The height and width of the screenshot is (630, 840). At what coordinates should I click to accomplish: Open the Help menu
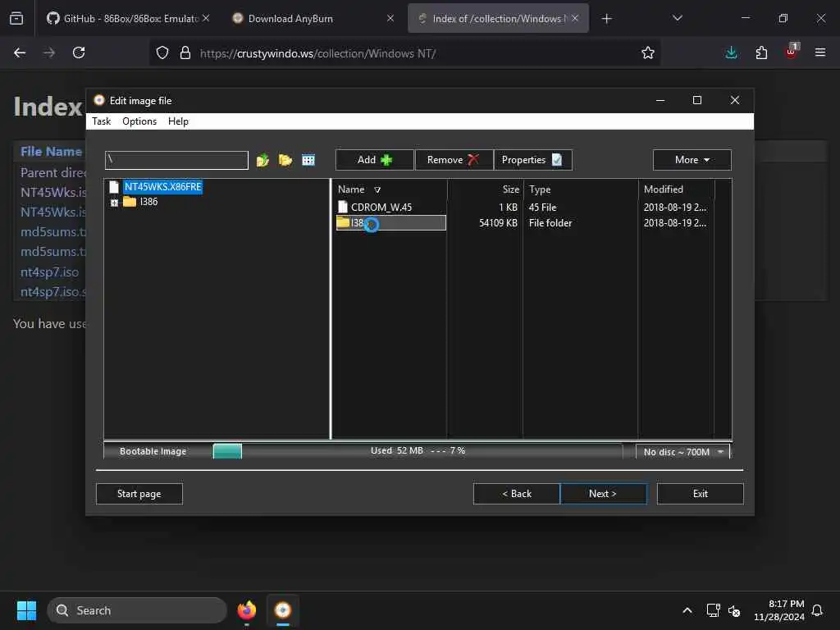178,121
